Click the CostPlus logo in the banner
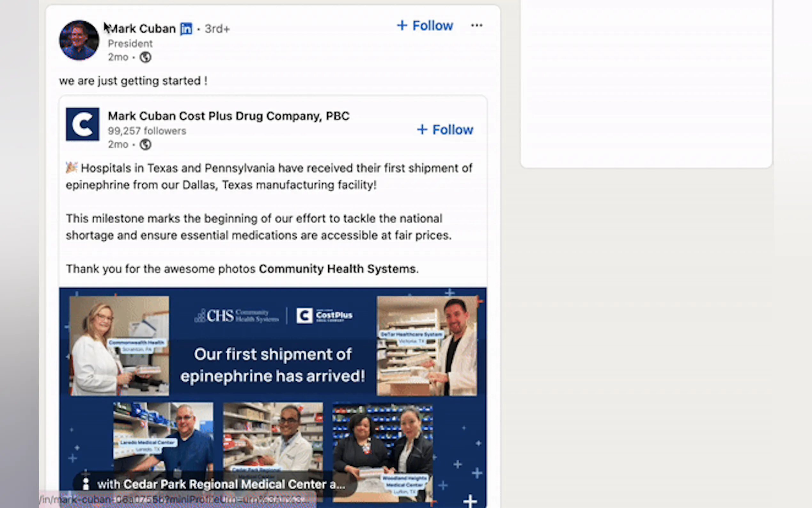Image resolution: width=812 pixels, height=508 pixels. pos(324,315)
